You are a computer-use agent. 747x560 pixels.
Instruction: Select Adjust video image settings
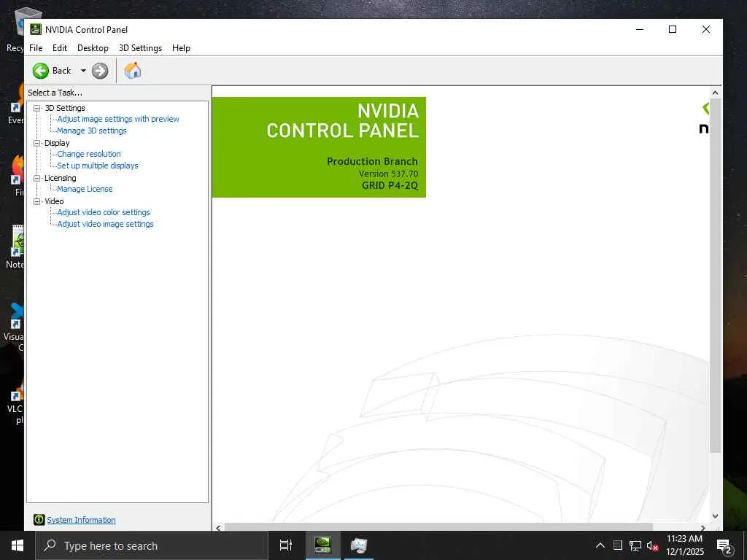click(x=105, y=224)
